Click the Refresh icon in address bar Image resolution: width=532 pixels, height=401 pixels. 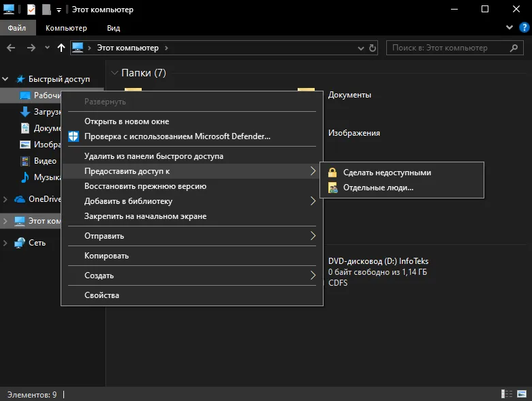click(372, 48)
